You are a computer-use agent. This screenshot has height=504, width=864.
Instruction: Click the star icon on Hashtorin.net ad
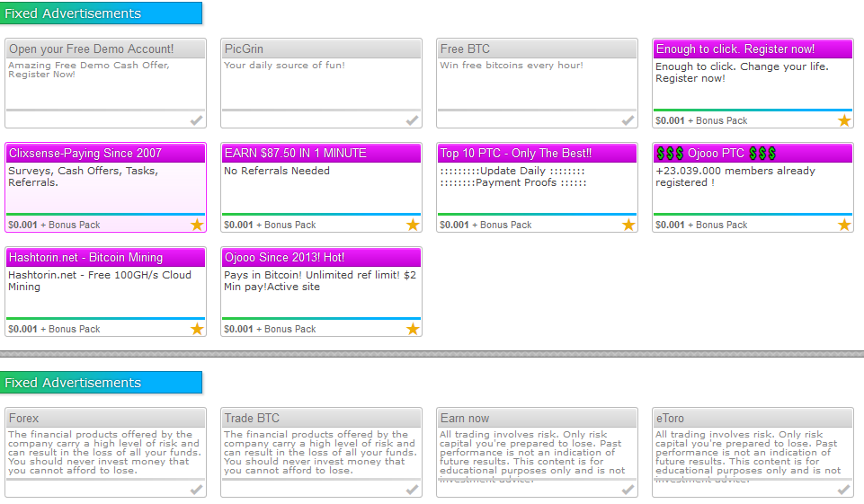(x=197, y=329)
